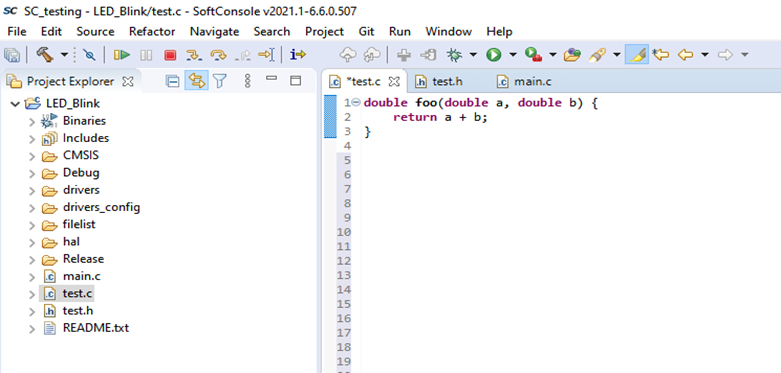Switch to the main.c editor tab
Viewport: 781px width, 373px height.
click(x=525, y=82)
